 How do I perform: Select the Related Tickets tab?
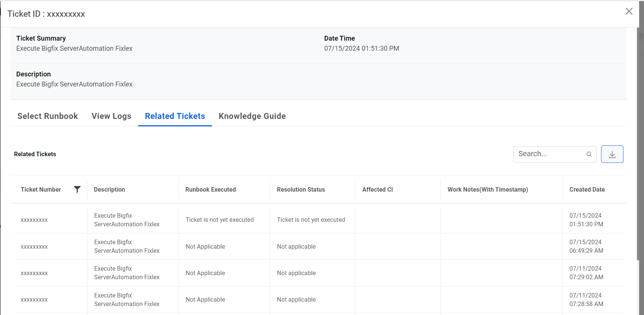[x=175, y=116]
